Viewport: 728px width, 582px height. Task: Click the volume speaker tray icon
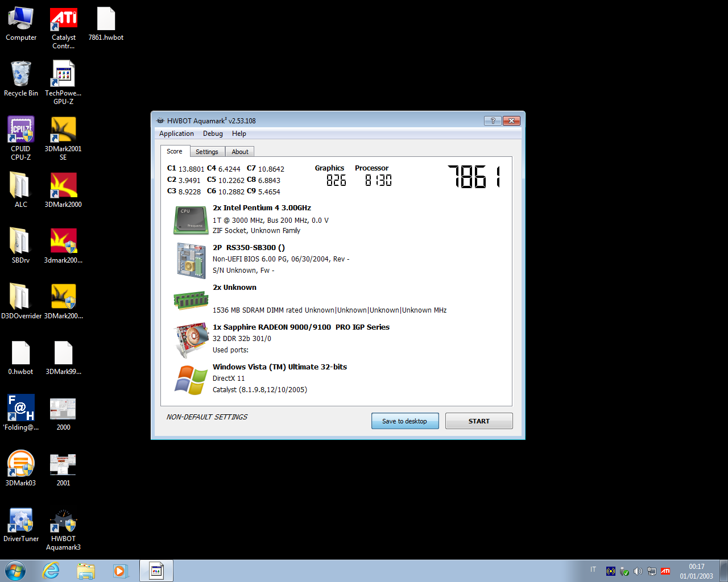638,571
